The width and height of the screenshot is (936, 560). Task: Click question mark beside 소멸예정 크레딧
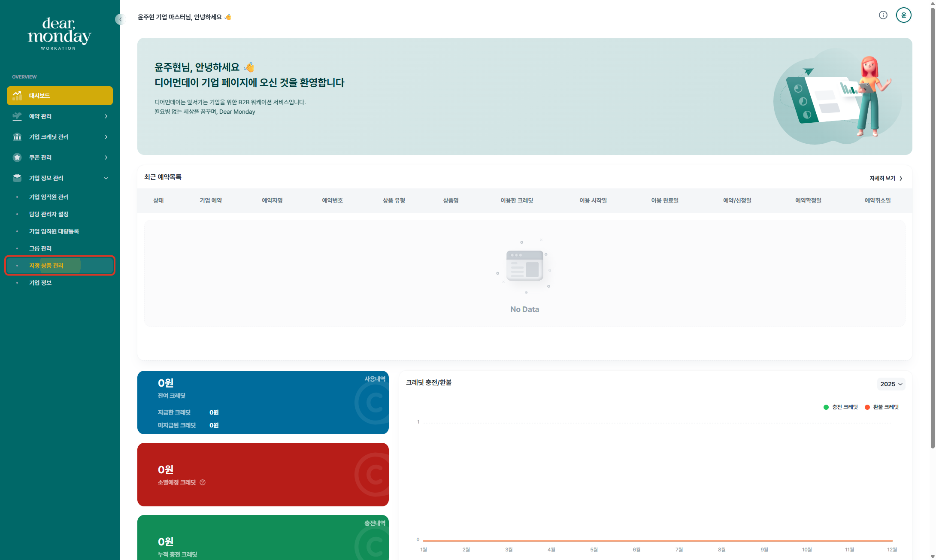203,482
